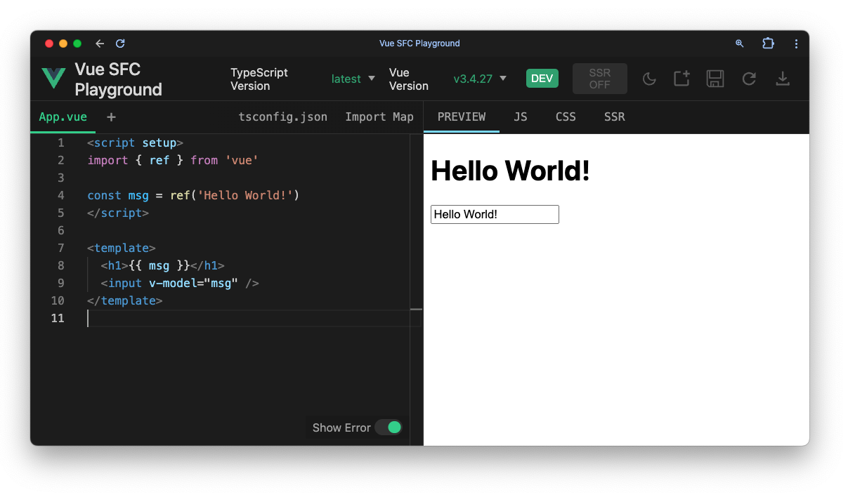
Task: Click the const msg = ref line
Action: click(x=193, y=196)
